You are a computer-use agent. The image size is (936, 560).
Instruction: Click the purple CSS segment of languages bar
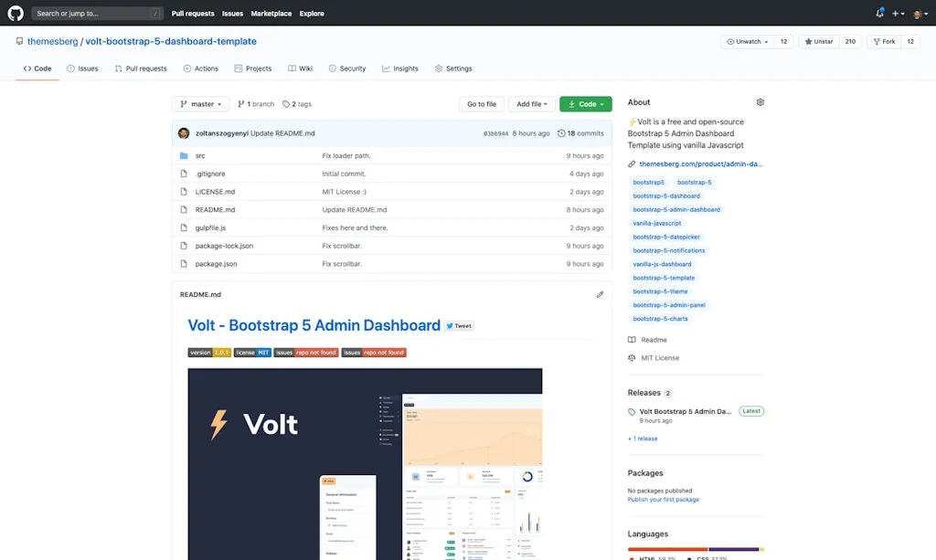click(x=734, y=549)
